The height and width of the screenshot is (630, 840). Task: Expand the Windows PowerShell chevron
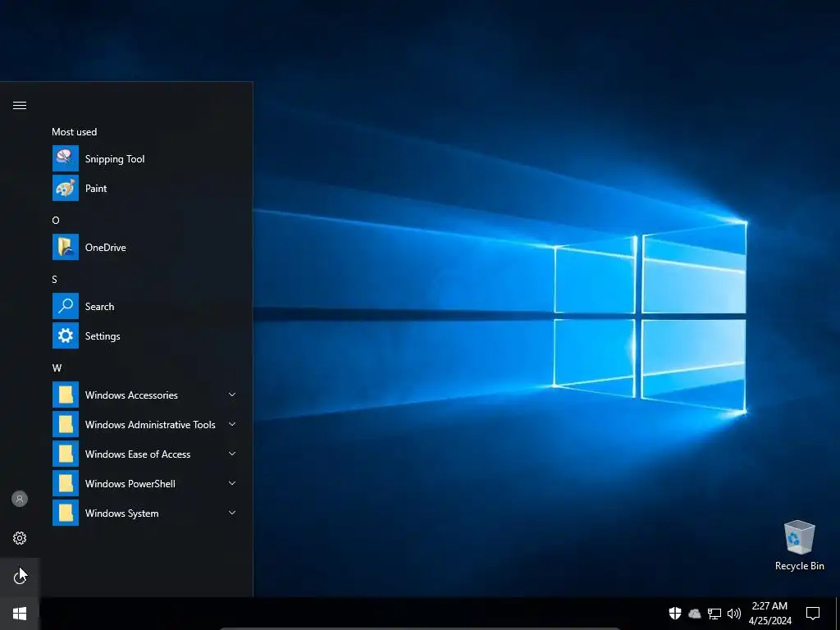pos(232,483)
